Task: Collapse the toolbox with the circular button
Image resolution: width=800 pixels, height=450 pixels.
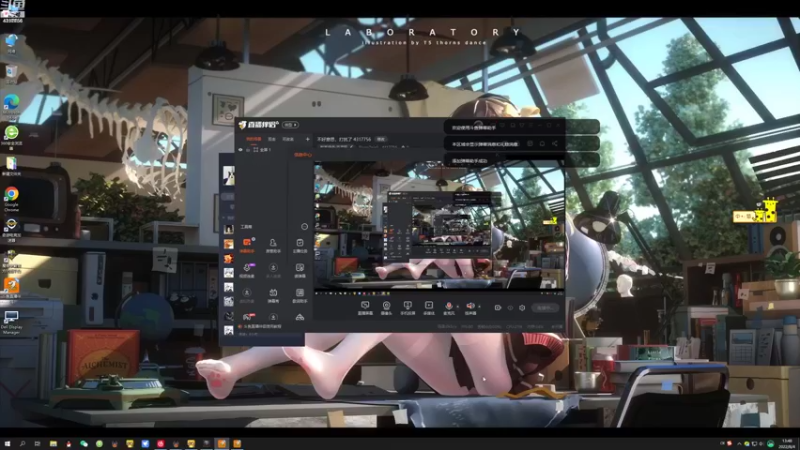Action: click(304, 227)
